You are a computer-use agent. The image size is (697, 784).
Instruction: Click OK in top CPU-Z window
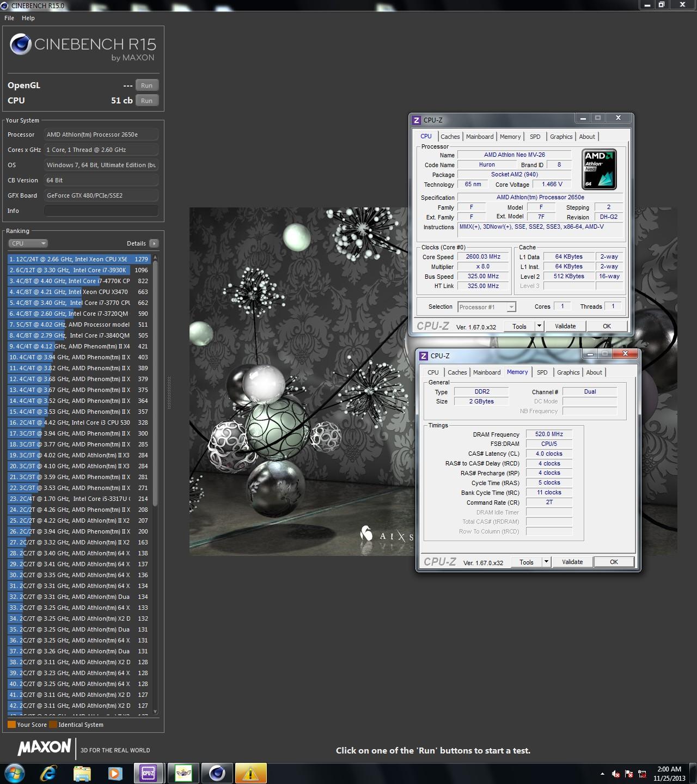point(607,326)
